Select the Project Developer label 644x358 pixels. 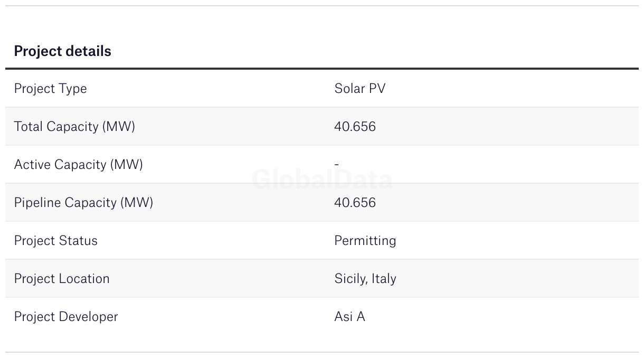pyautogui.click(x=66, y=317)
